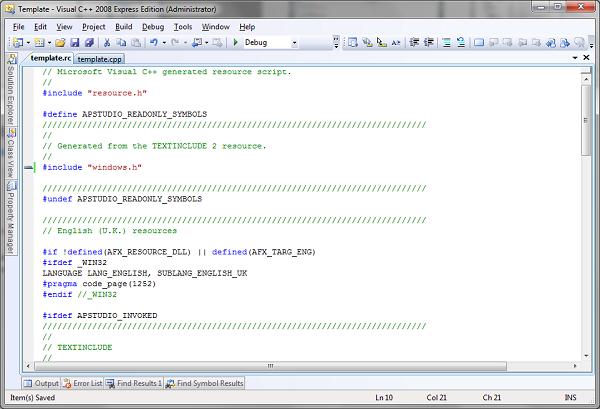Click previous bookmark in folder icon
600x409 pixels.
[522, 42]
